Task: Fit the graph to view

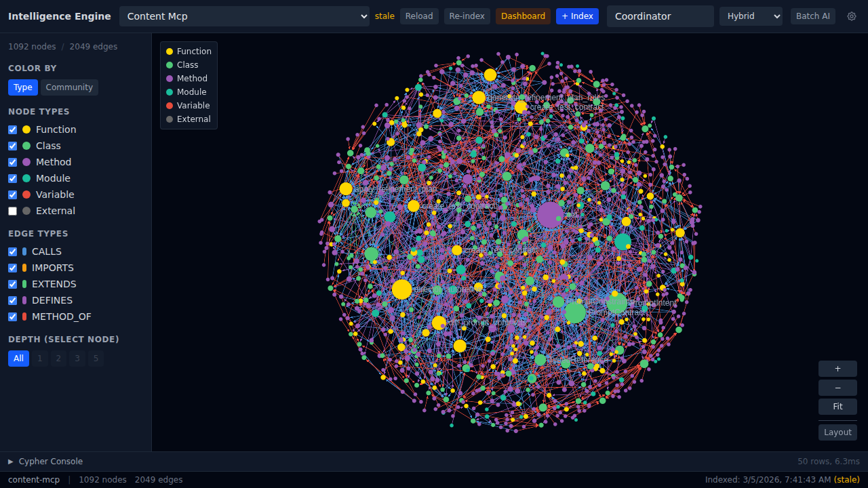Action: 837,407
